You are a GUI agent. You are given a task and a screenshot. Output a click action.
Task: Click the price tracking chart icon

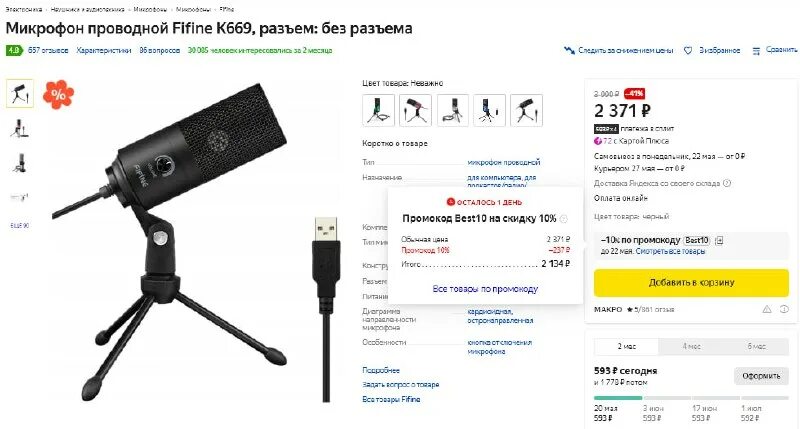[569, 51]
